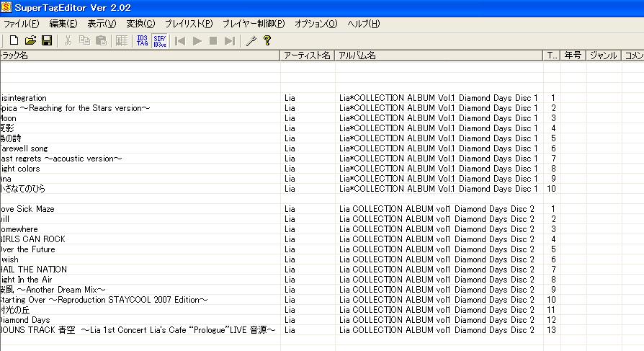Click the help question mark icon
Screen dimensions: 644x351
click(x=267, y=40)
